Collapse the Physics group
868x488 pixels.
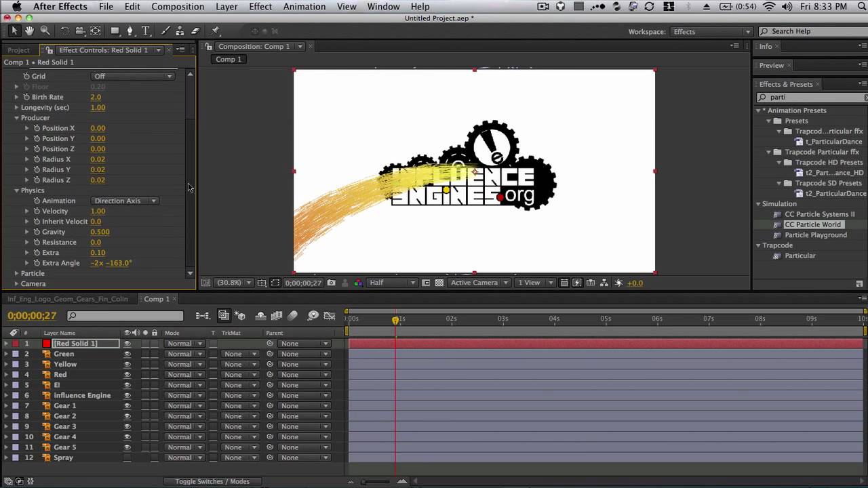(16, 190)
